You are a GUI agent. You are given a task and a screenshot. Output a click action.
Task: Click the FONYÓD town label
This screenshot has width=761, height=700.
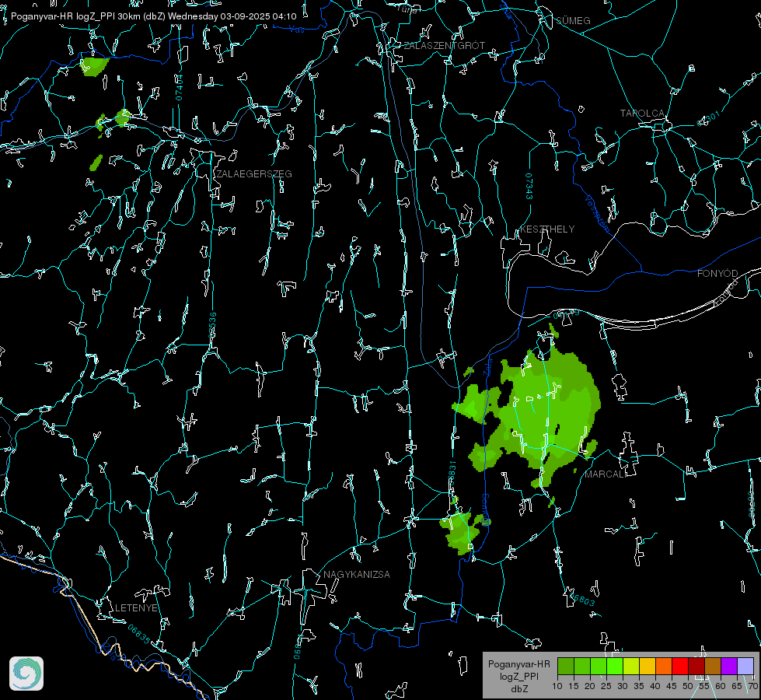(x=717, y=274)
